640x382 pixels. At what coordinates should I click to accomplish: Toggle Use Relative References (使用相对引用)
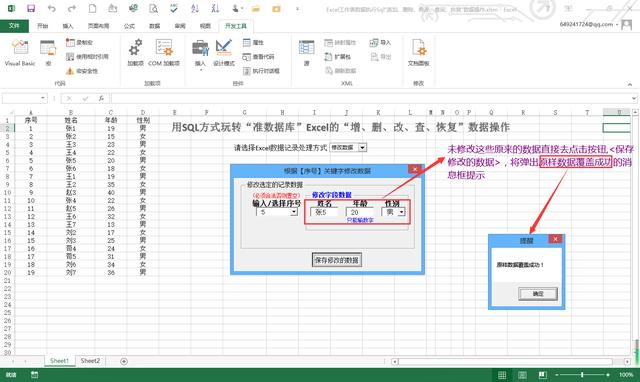click(87, 57)
